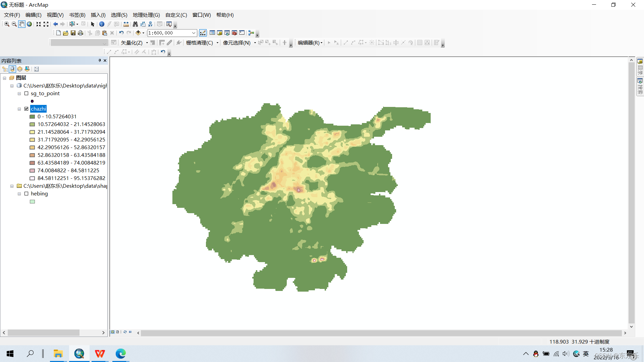Collapse the chazhi layer legend
Image resolution: width=644 pixels, height=362 pixels.
point(19,109)
